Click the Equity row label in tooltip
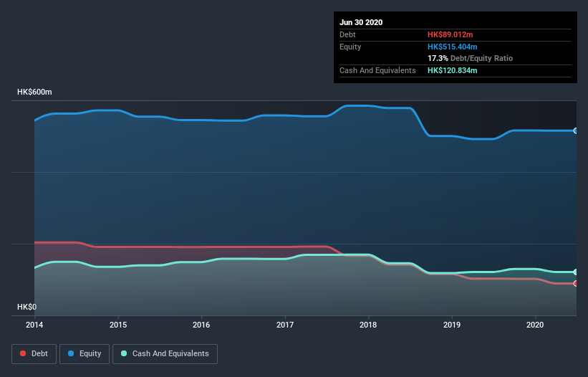This screenshot has width=588, height=377. coord(350,47)
